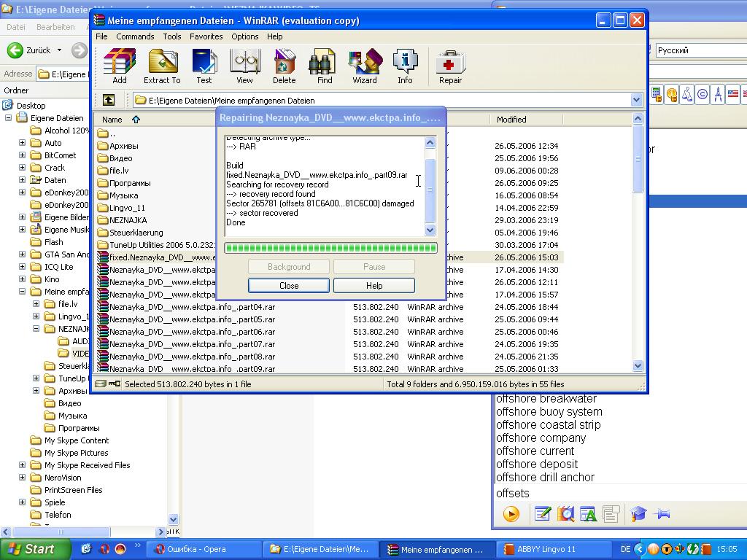Click the notepad edit icon in Lingvo
747x560 pixels.
tap(543, 514)
